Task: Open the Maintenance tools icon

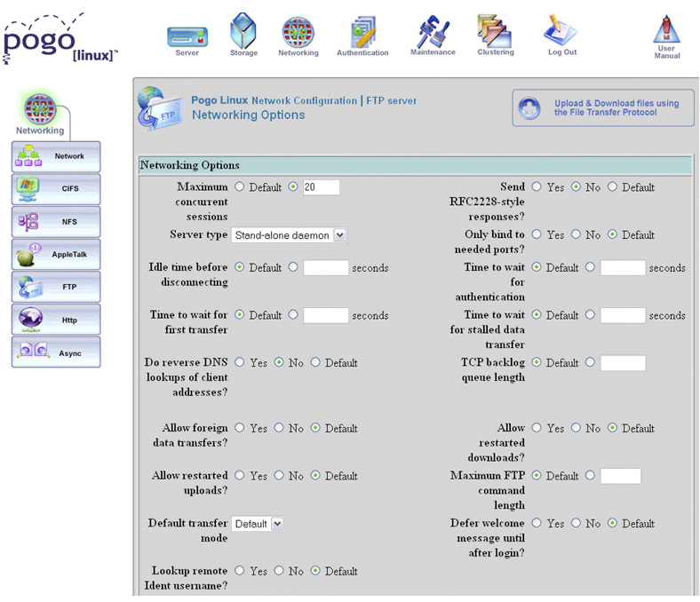Action: 432,31
